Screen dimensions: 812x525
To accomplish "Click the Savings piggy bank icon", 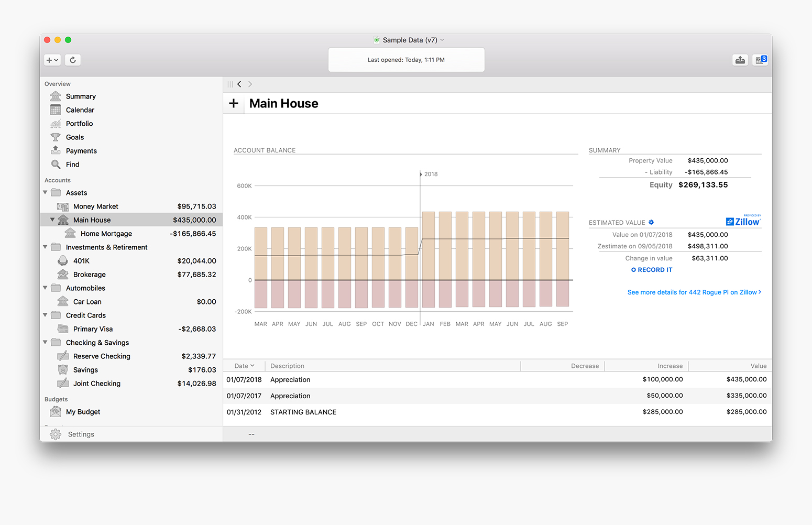I will click(63, 370).
